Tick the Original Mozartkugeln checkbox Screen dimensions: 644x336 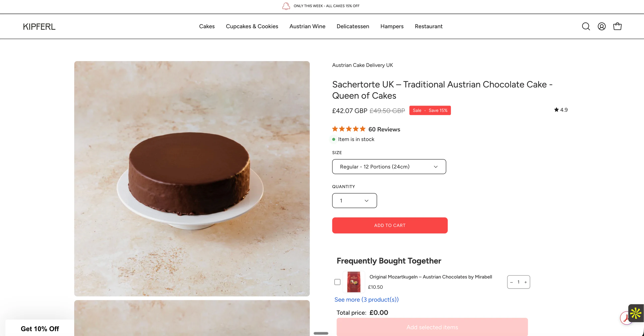pos(337,282)
